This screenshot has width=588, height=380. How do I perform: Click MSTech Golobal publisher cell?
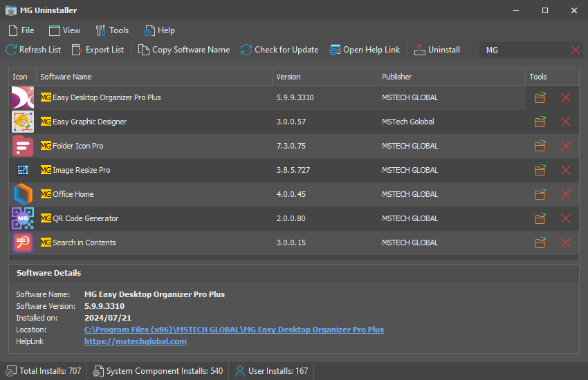click(x=408, y=122)
